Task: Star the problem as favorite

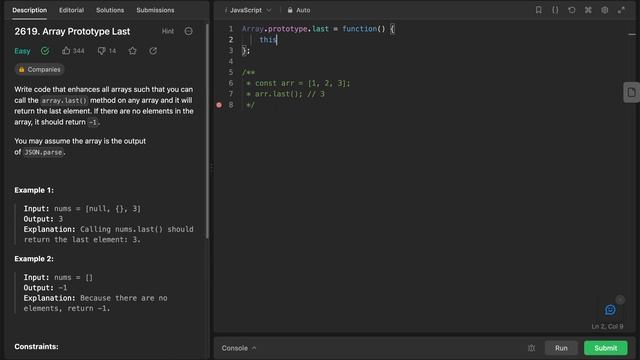Action: pos(132,51)
